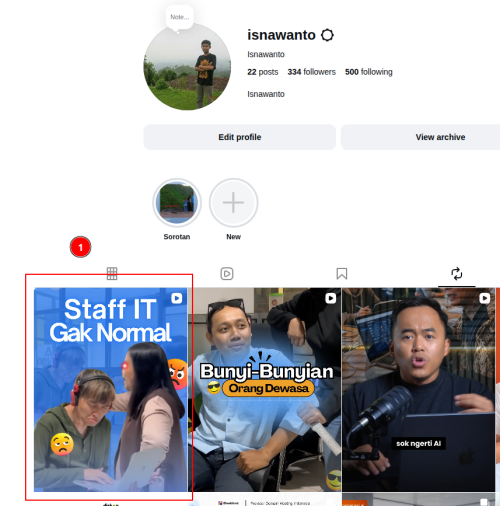
Task: Select the Reposts tab icon
Action: click(x=457, y=274)
